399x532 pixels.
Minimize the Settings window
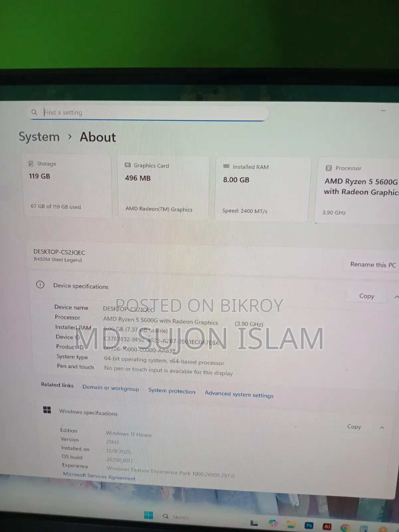383,110
